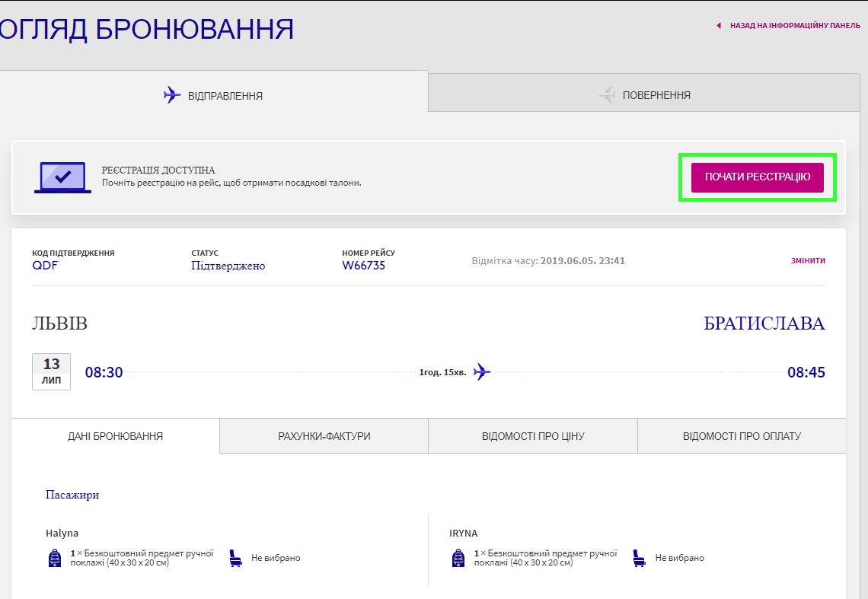The width and height of the screenshot is (868, 599).
Task: Open the ДАНІ БРОНЮВАННЯ tab
Action: click(x=115, y=436)
